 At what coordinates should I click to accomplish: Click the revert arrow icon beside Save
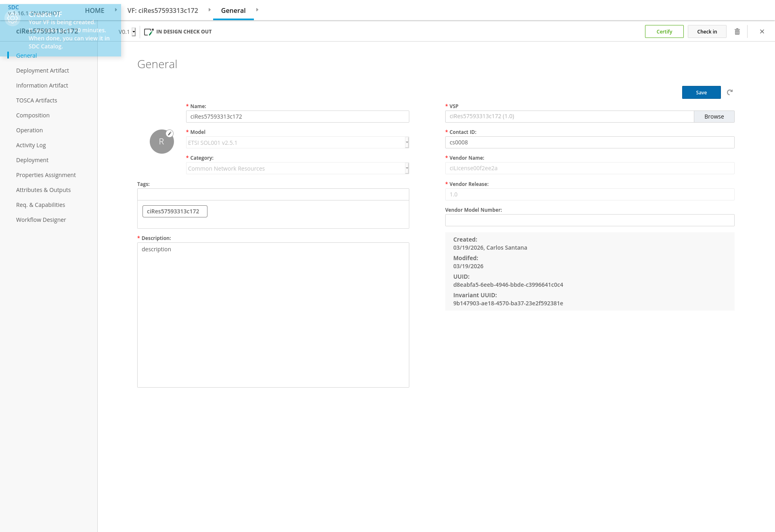tap(730, 92)
